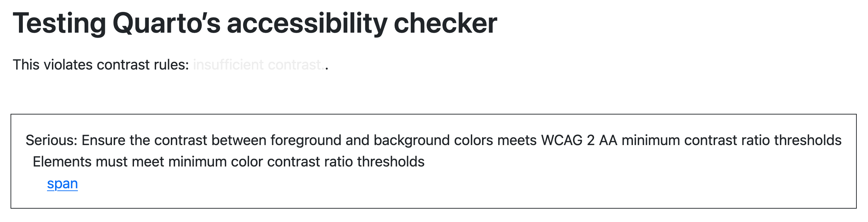Click "This violates contrast rules:" paragraph text
Screen dimensions: 868x222
[x=101, y=65]
